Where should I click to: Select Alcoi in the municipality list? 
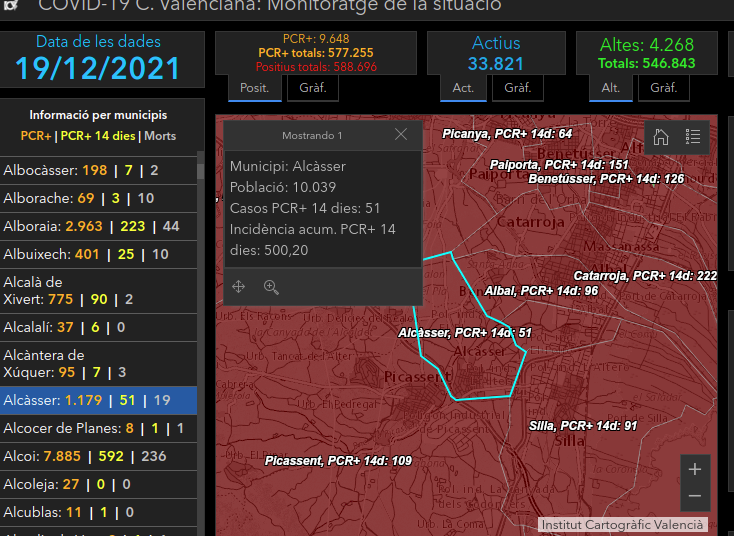pos(85,456)
